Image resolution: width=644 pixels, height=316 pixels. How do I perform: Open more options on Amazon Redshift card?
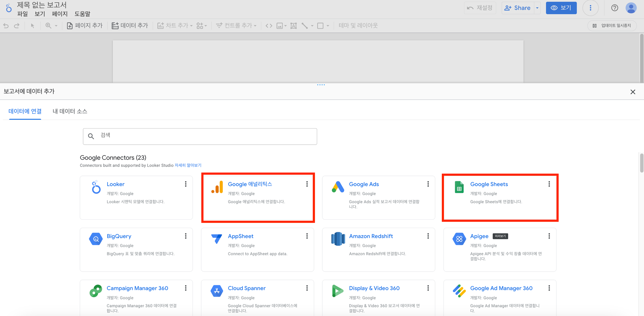[x=428, y=236]
